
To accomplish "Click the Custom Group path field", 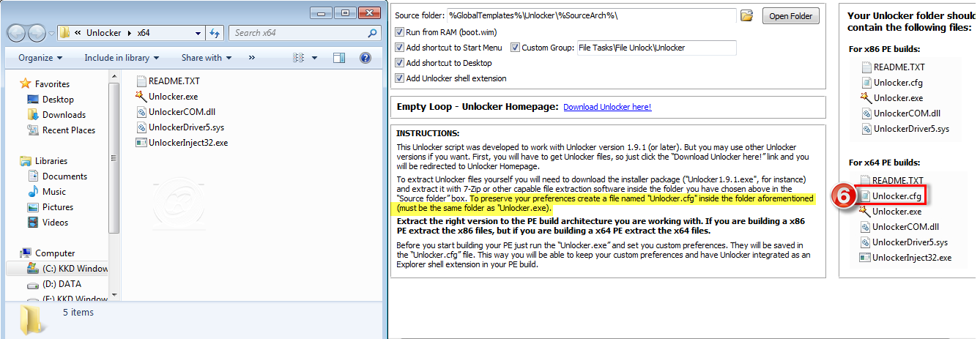I will point(656,48).
